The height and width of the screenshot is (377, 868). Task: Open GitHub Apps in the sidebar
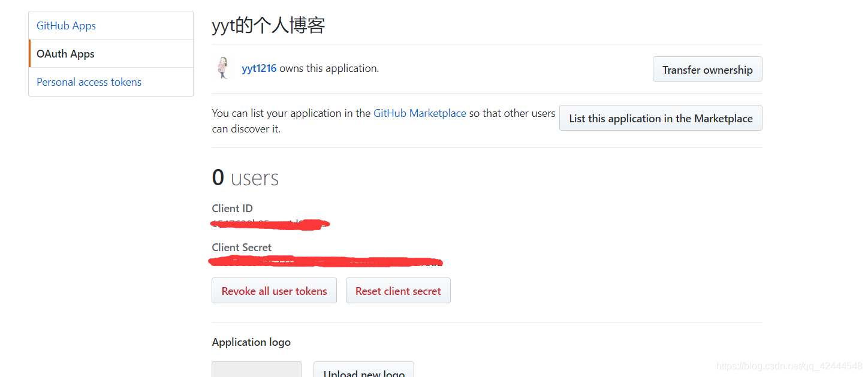click(66, 26)
